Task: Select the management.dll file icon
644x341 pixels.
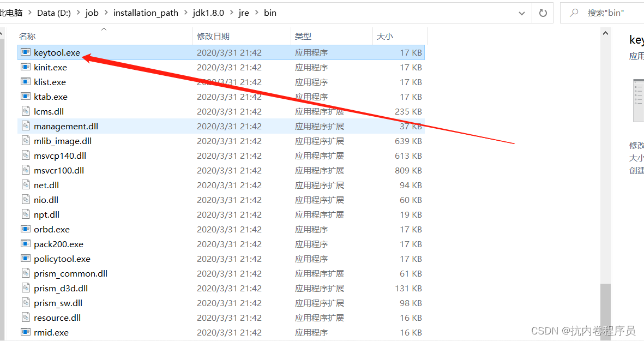Action: click(x=26, y=126)
